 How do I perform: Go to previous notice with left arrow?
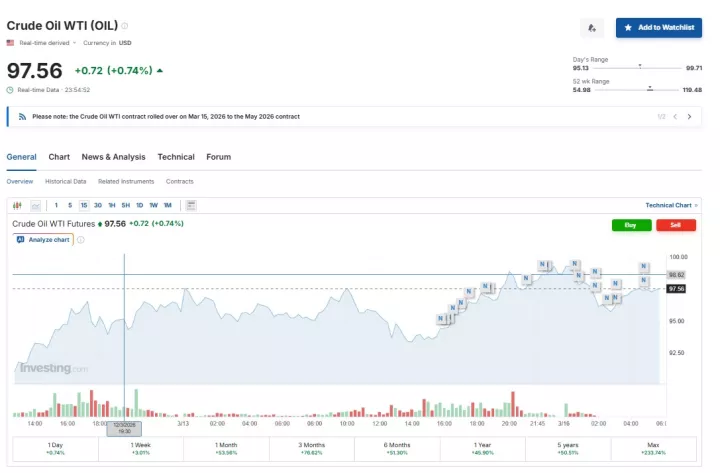click(x=675, y=117)
